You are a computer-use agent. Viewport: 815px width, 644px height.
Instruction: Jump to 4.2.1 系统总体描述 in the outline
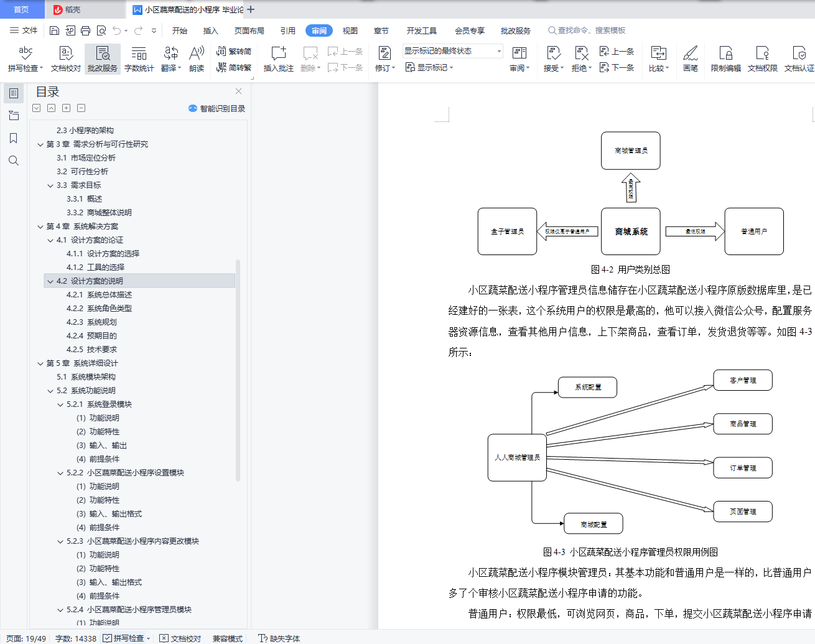click(x=100, y=295)
